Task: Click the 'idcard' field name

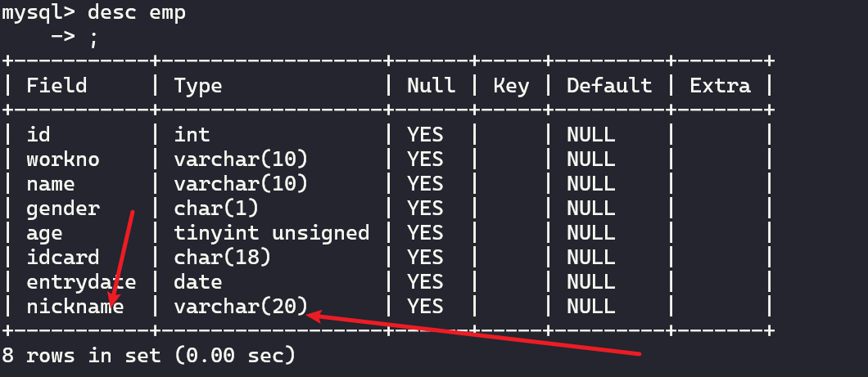Action: 63,257
